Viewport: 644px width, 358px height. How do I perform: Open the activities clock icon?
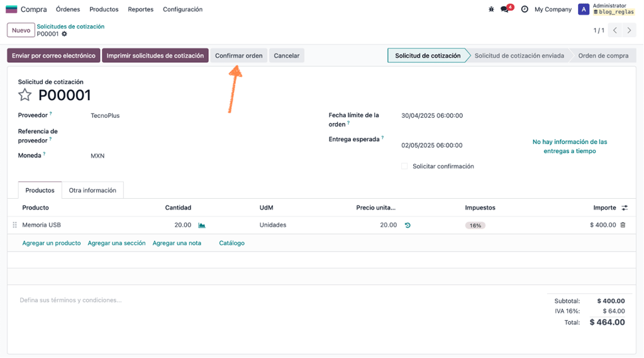point(525,9)
